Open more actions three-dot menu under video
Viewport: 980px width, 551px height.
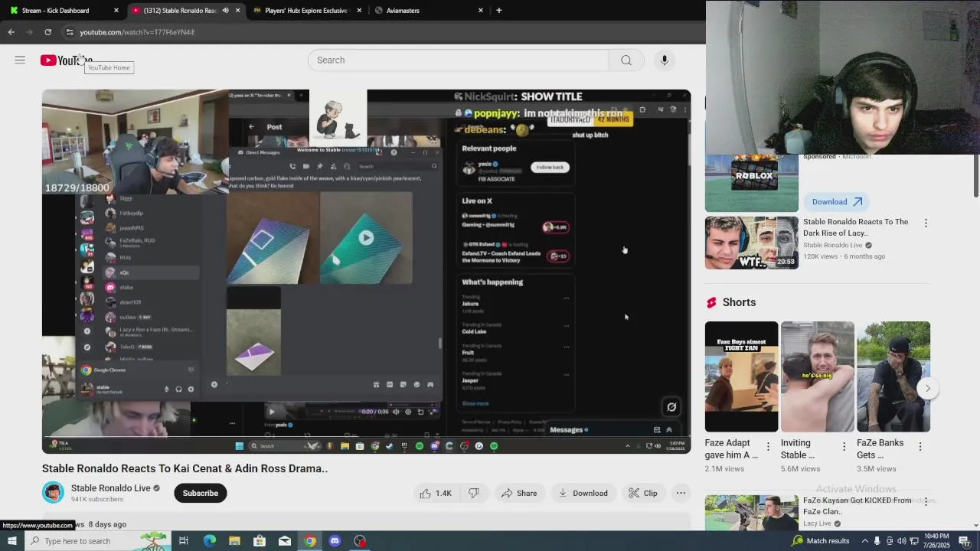point(681,494)
